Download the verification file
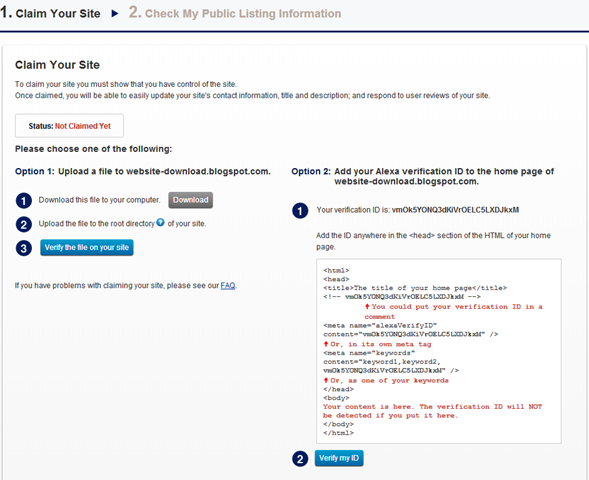 (190, 200)
